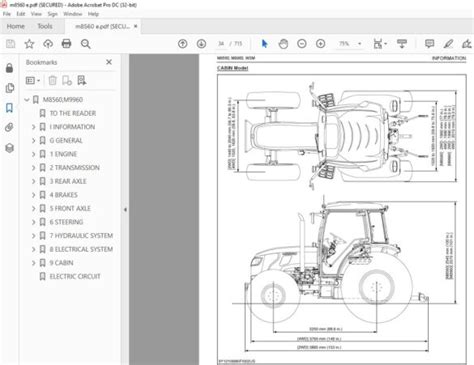Expand the 1 ENGINE bookmark
This screenshot has width=474, height=365.
pos(33,154)
